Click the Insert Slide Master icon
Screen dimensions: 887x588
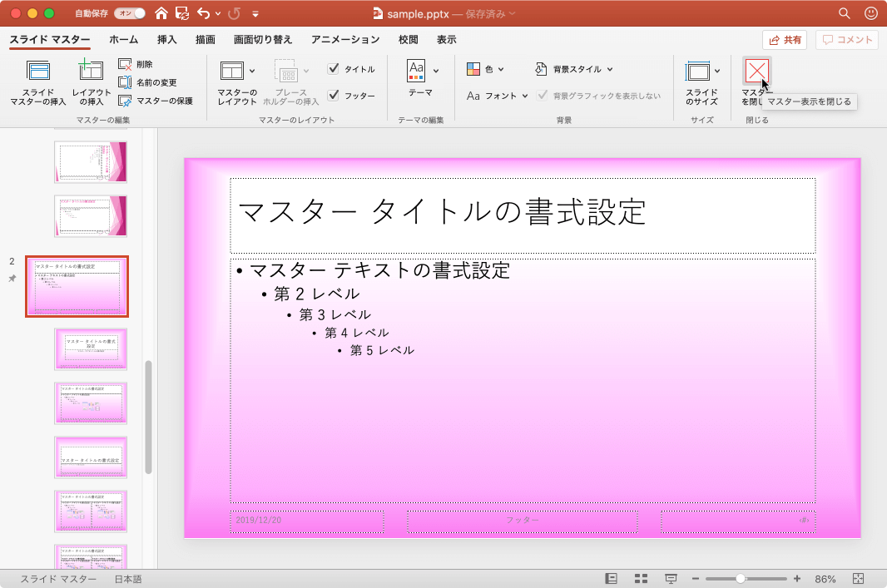(38, 72)
